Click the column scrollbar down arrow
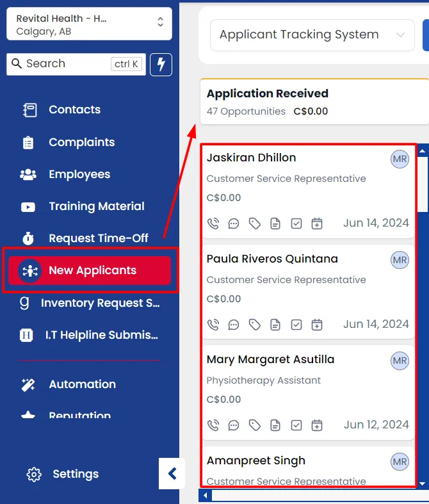The image size is (429, 504). 423,484
